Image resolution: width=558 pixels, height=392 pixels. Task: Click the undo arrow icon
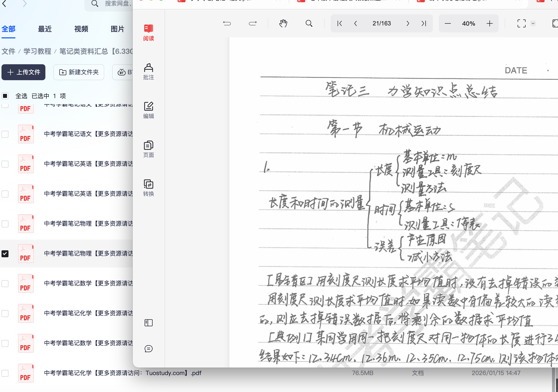tap(227, 23)
